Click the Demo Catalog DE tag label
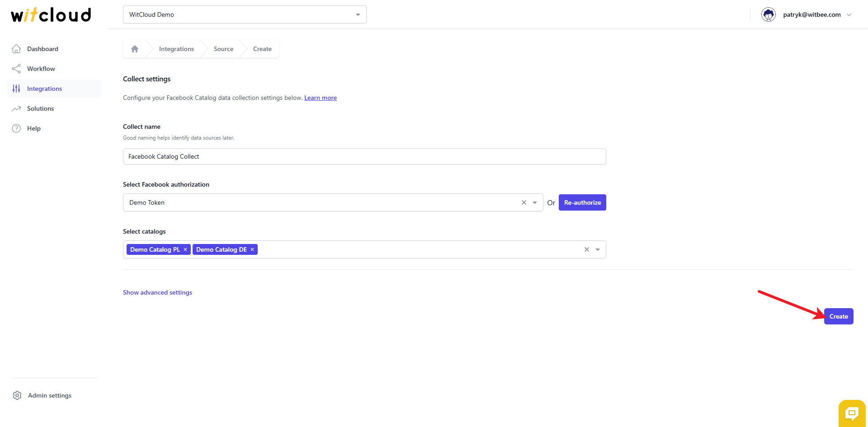The image size is (868, 427). click(x=222, y=249)
